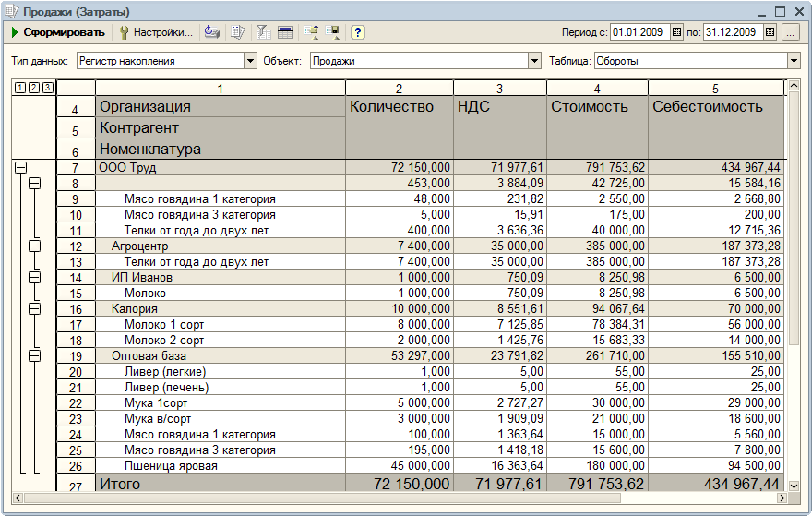Image resolution: width=812 pixels, height=516 pixels.
Task: Open help question mark icon
Action: [x=357, y=32]
